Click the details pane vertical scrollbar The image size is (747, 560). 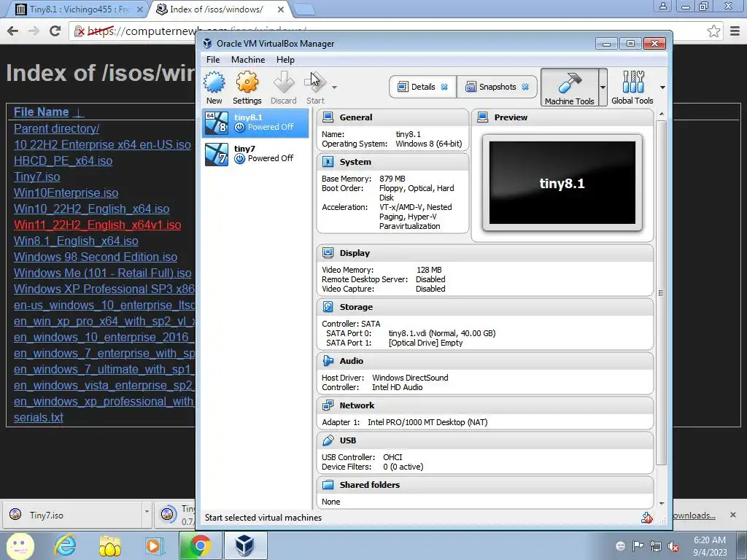click(661, 293)
